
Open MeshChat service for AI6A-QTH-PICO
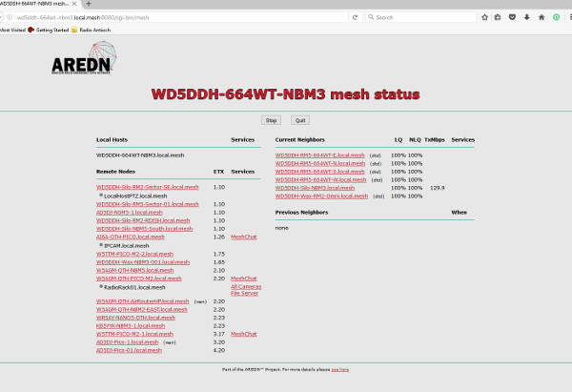coord(244,237)
